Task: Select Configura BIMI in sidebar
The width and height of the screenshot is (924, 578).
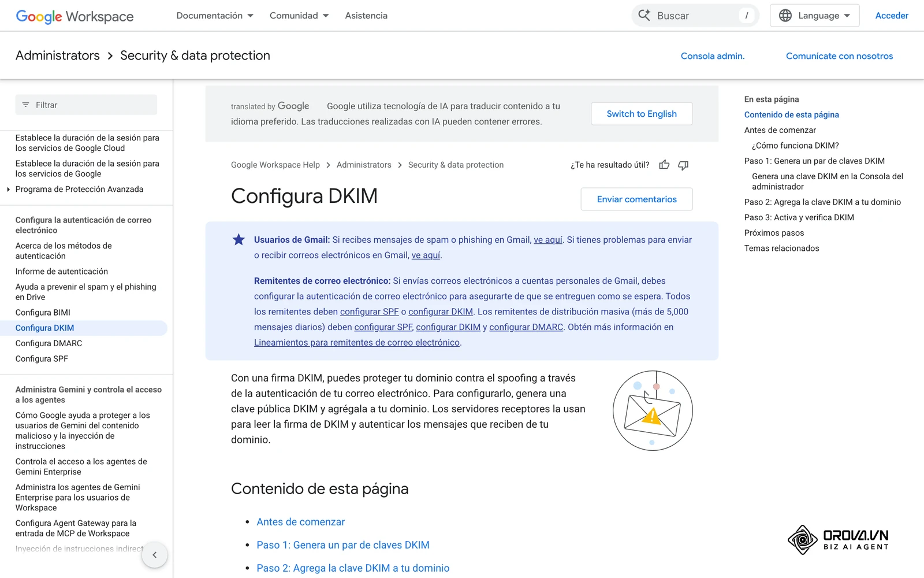Action: click(43, 313)
